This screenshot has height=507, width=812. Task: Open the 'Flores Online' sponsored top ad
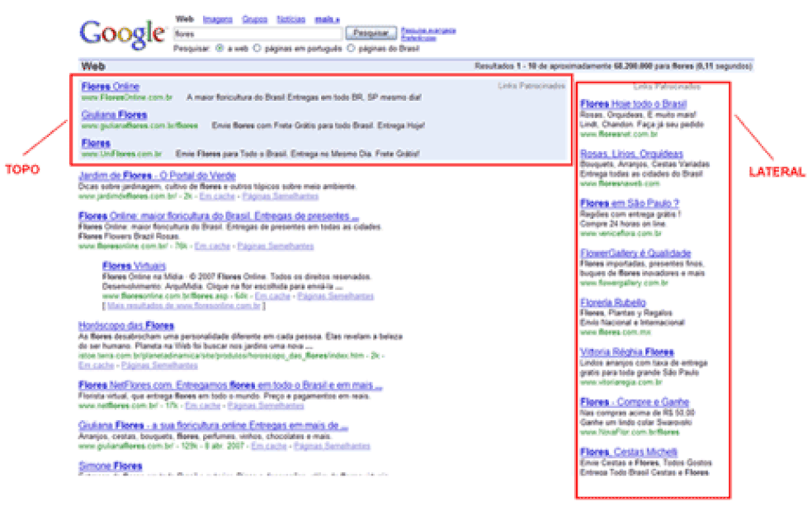point(111,86)
